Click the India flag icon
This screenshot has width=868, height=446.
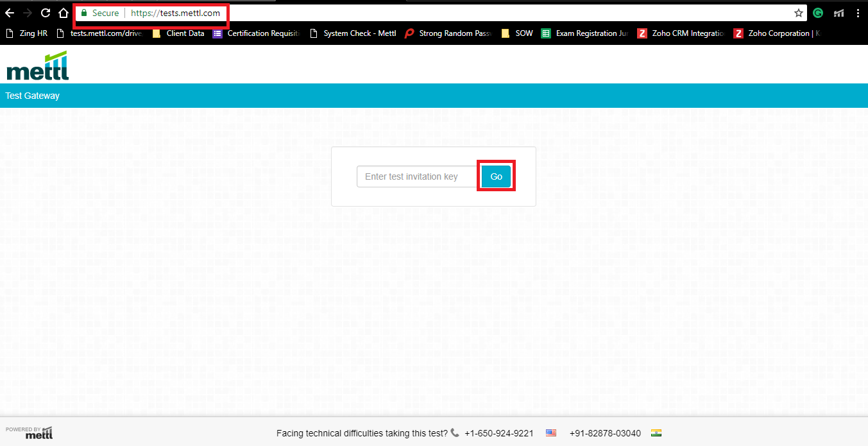coord(656,433)
